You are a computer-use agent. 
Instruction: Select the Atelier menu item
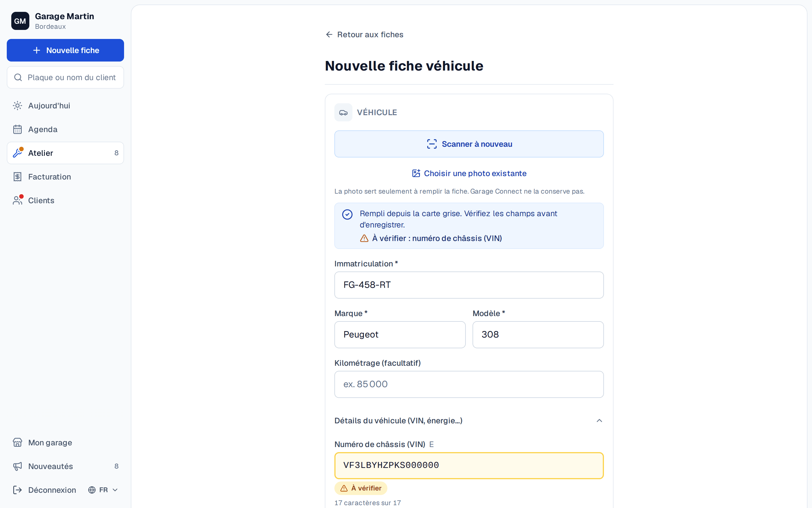coord(65,153)
